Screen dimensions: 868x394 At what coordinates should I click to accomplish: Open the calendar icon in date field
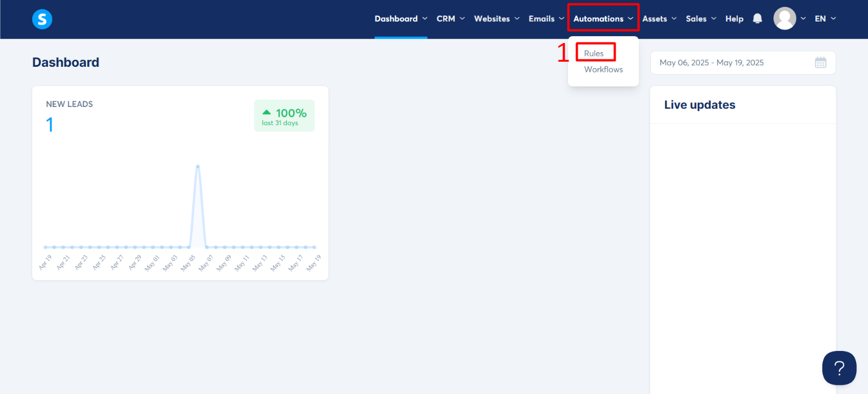820,63
